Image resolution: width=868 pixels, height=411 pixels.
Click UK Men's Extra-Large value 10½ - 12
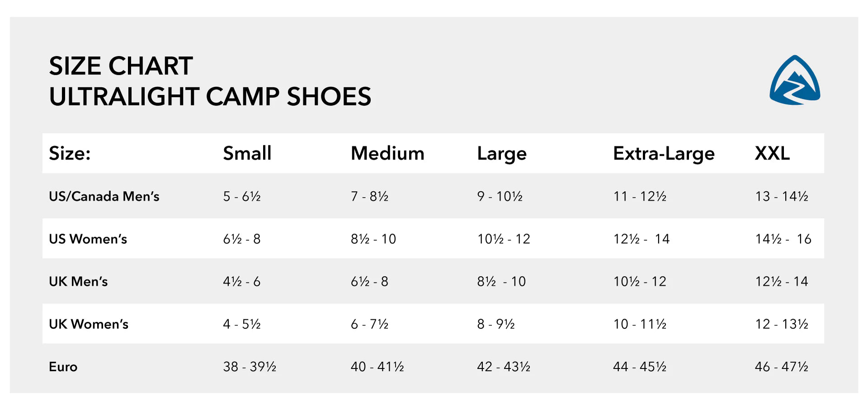pos(640,281)
